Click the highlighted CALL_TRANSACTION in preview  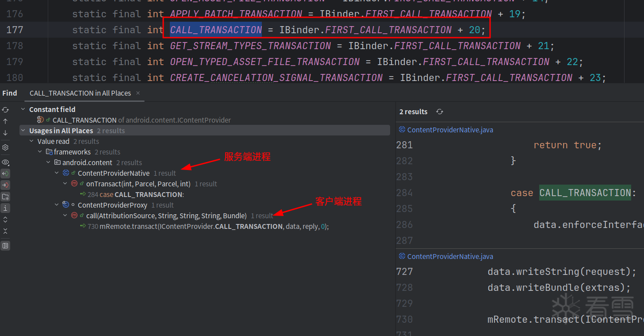tap(585, 193)
